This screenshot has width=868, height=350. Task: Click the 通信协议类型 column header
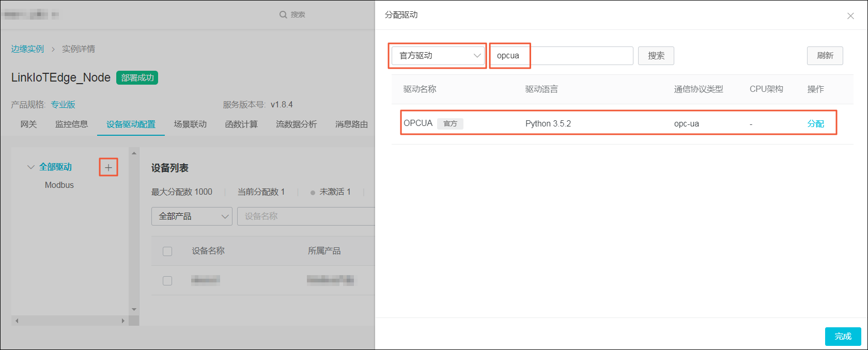point(699,89)
